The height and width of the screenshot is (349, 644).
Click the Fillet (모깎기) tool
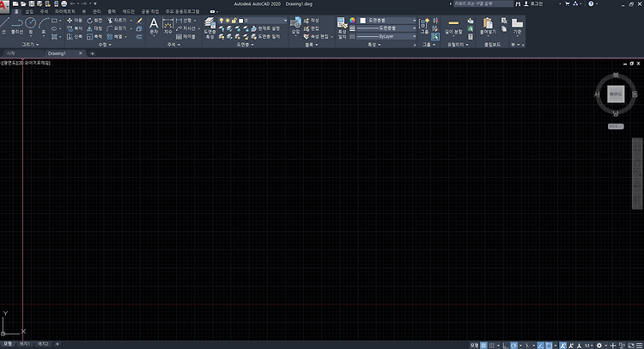pos(117,28)
